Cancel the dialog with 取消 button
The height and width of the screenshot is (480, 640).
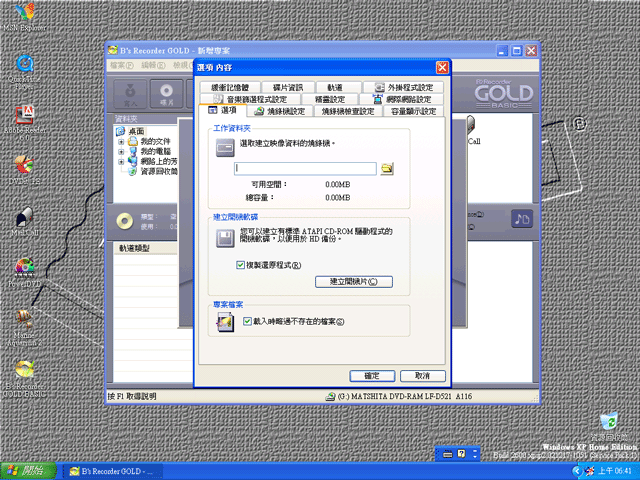[x=422, y=376]
